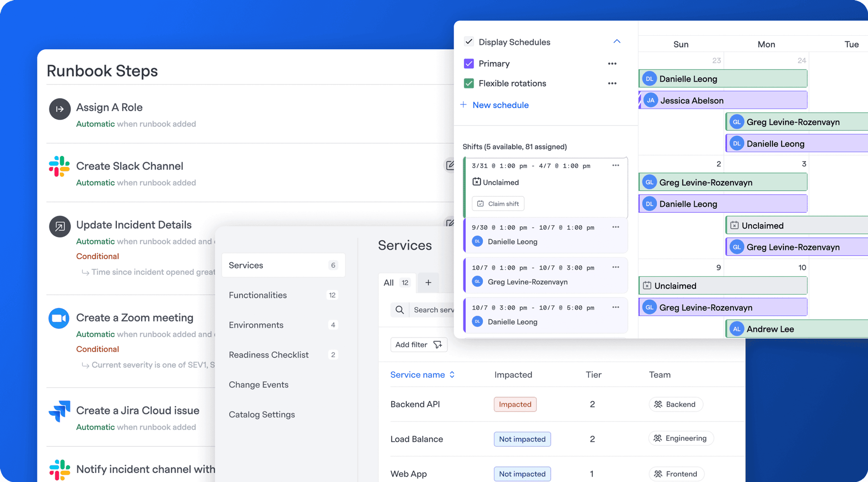Click the Assign A Role step icon

coord(60,109)
